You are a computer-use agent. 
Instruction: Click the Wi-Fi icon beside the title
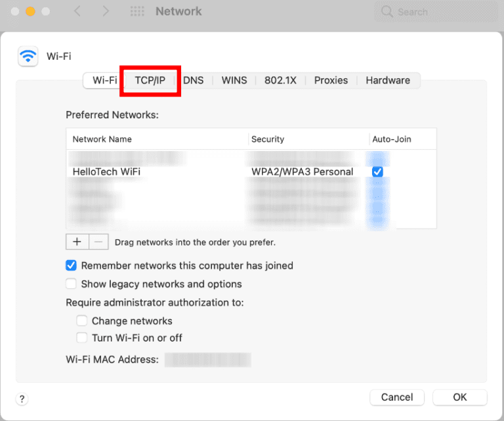coord(28,56)
